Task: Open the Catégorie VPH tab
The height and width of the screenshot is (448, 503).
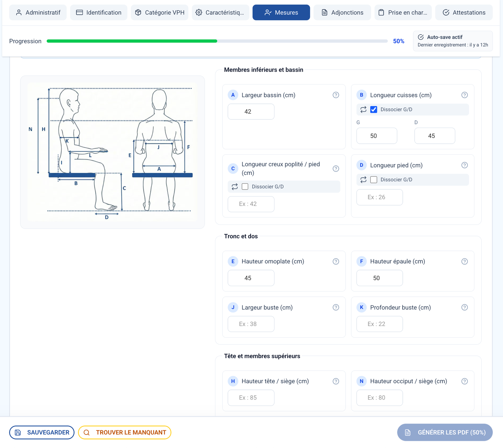Action: 159,13
